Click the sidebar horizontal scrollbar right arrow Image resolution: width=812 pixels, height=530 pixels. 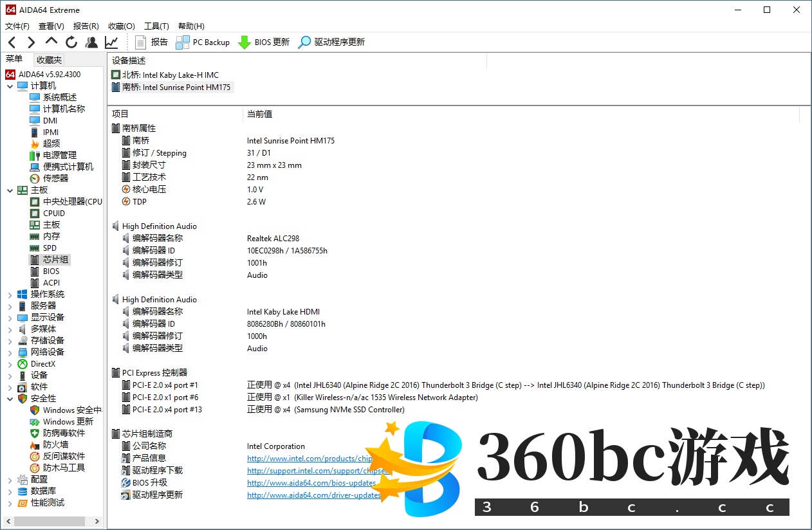point(97,521)
